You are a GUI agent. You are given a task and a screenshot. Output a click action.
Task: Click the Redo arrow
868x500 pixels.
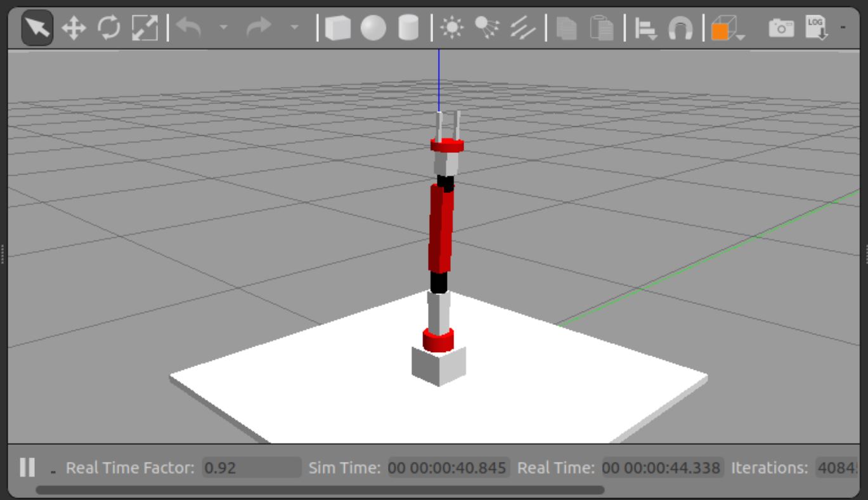tap(259, 28)
